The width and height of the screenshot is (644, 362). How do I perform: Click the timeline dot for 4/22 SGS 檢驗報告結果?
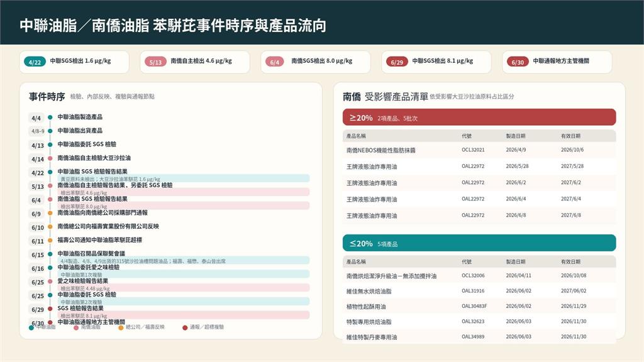(x=50, y=172)
